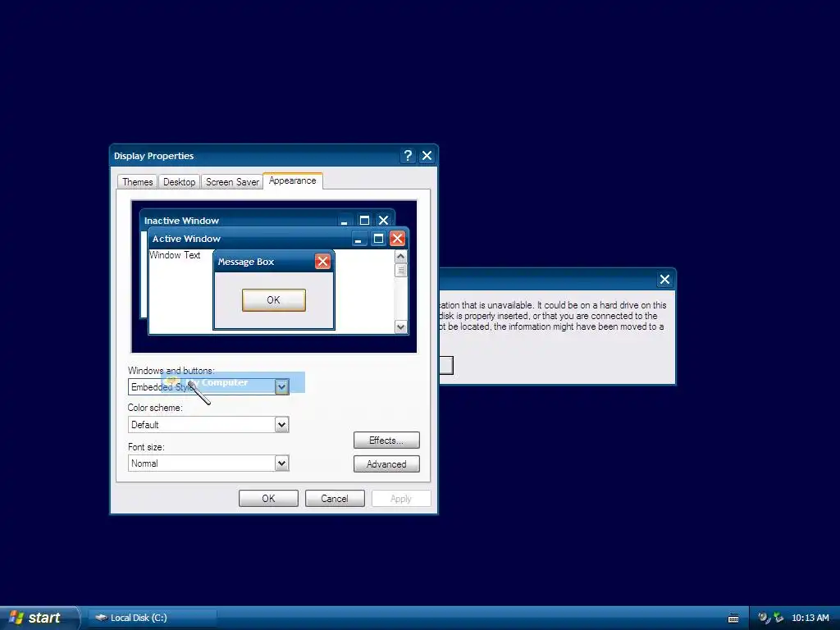The height and width of the screenshot is (630, 840).
Task: Switch to Local Disk (C:) taskbar window
Action: (x=152, y=618)
